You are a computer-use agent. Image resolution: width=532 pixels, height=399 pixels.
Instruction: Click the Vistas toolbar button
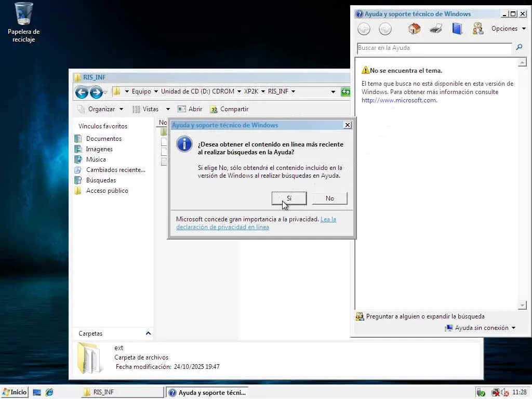pos(146,109)
